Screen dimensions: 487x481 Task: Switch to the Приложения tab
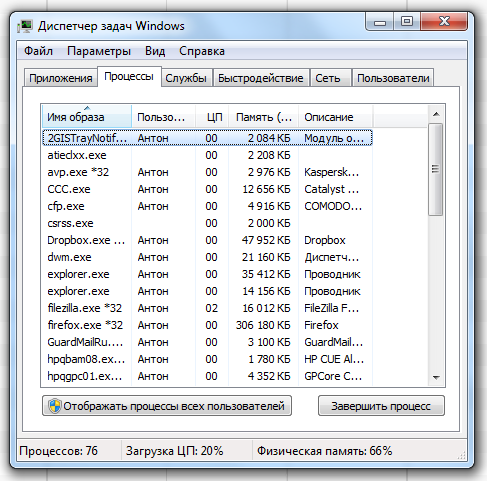pyautogui.click(x=60, y=78)
